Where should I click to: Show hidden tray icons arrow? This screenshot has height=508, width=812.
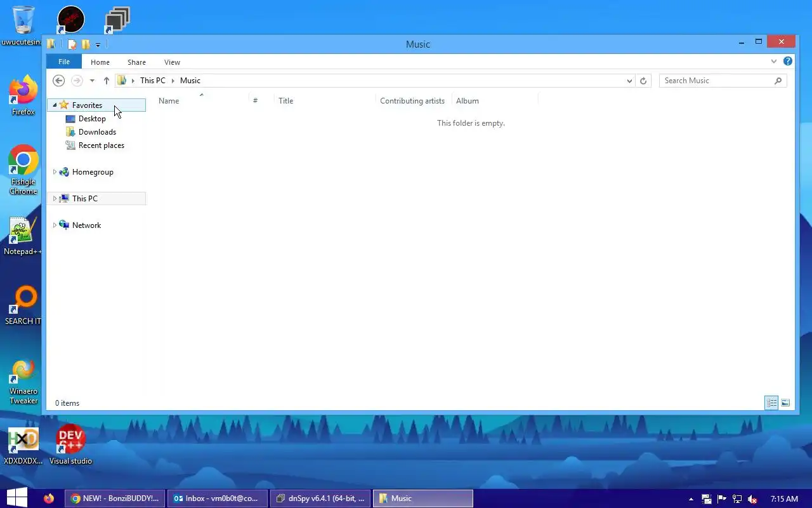coord(691,499)
